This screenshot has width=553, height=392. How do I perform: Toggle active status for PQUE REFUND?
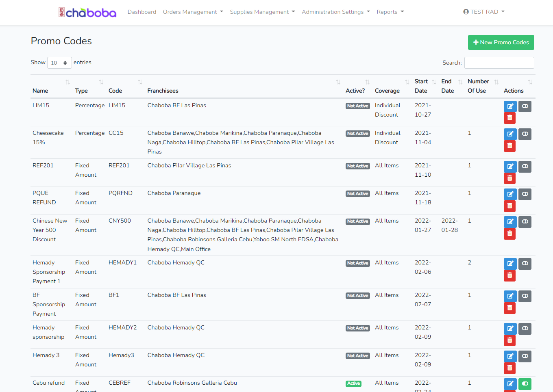(x=525, y=194)
